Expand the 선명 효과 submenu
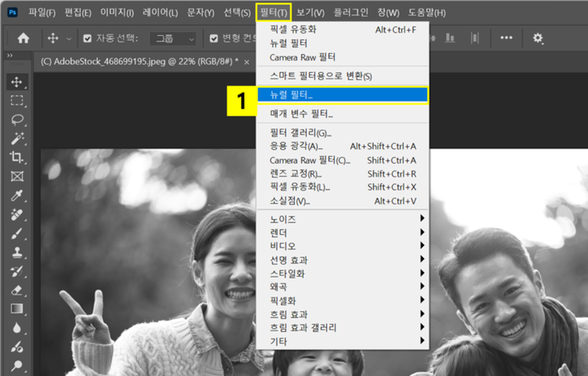The width and height of the screenshot is (588, 376). click(343, 260)
